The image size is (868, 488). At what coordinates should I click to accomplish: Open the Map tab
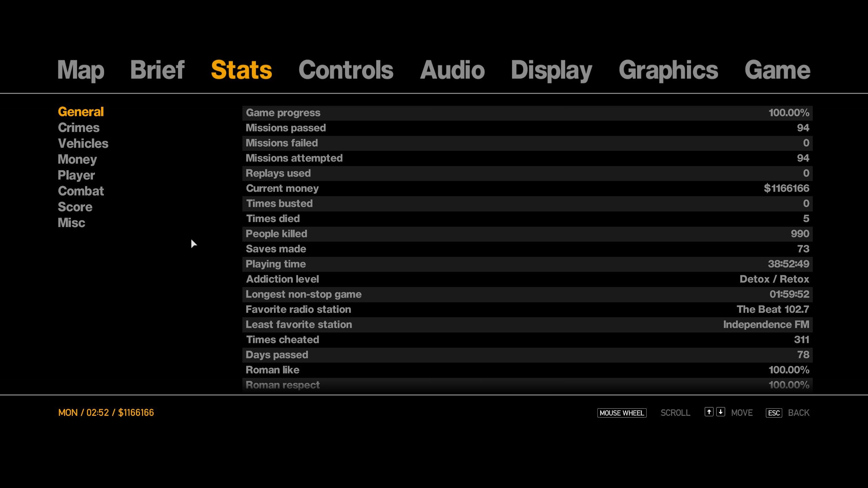coord(81,70)
